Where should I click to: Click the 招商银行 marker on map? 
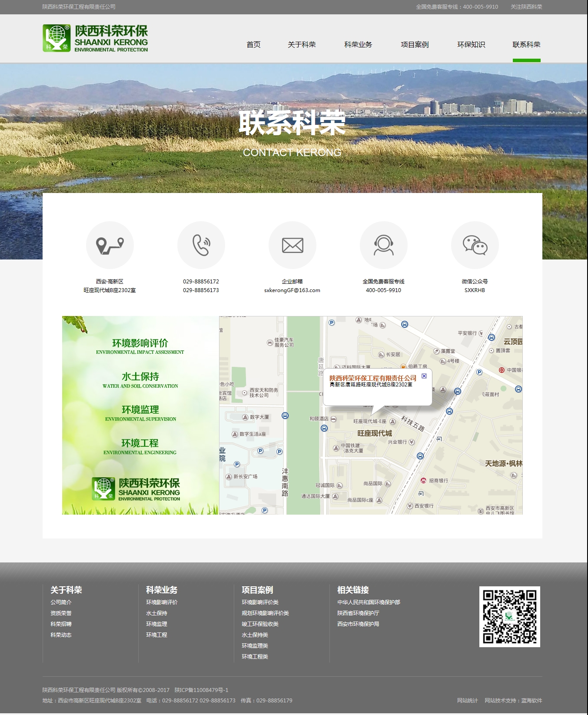point(423,480)
